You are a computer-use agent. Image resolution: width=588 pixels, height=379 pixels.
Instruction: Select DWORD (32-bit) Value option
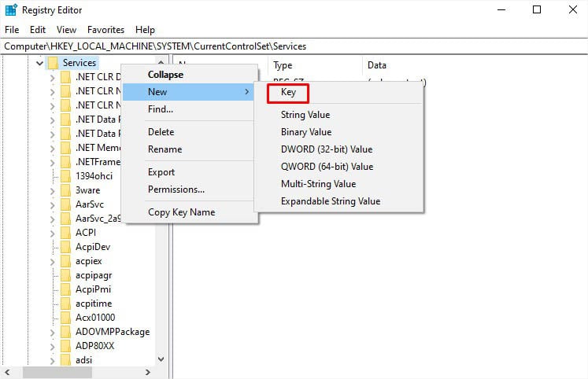pos(327,149)
